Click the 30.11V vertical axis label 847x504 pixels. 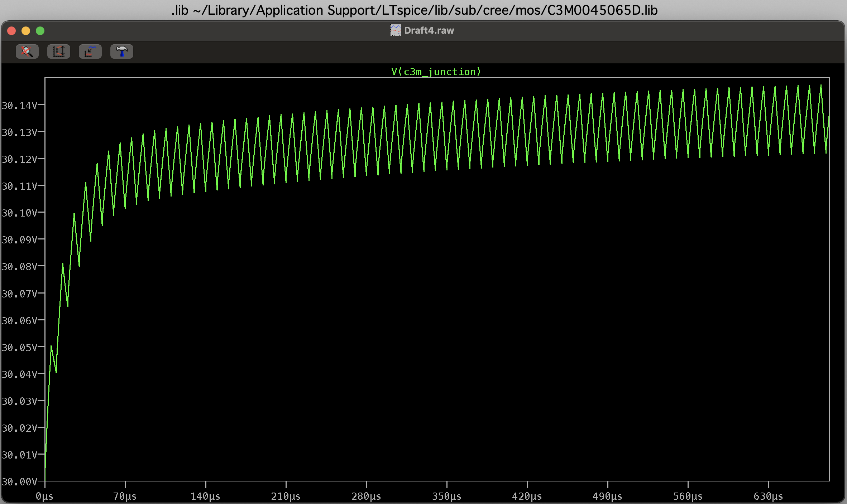coord(19,186)
